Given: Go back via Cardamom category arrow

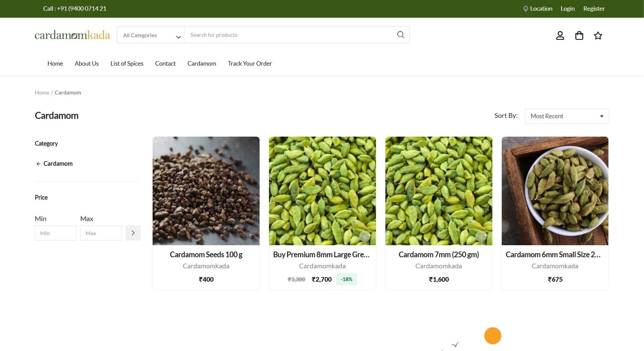Looking at the screenshot, I should pos(39,164).
